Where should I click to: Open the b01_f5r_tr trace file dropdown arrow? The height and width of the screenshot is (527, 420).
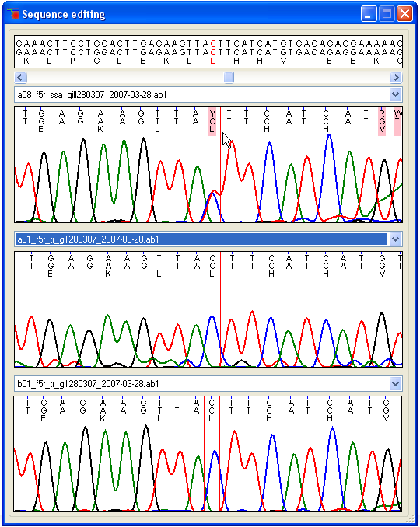(x=395, y=384)
